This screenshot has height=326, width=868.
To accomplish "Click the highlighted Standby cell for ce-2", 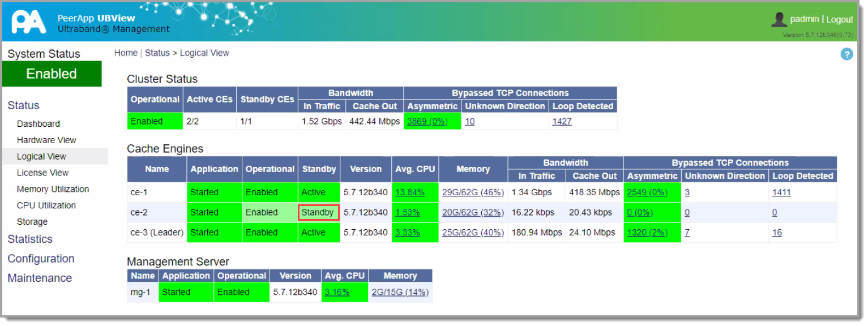I will pos(318,213).
